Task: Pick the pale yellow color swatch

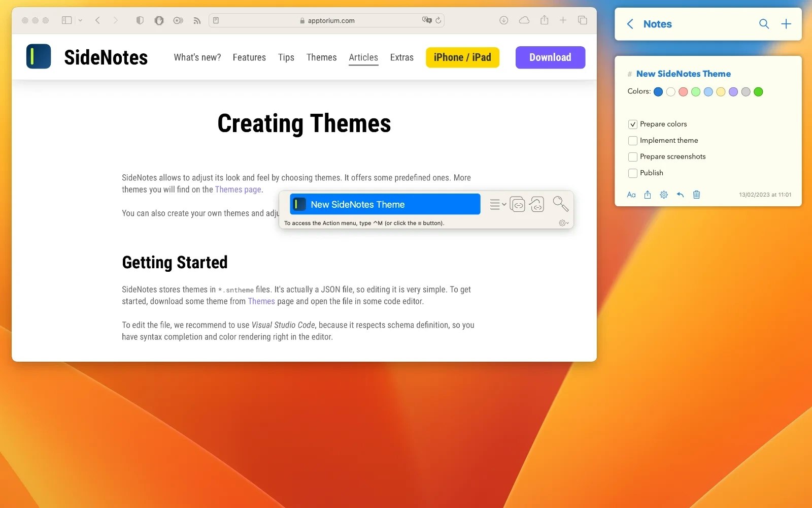Action: point(721,92)
